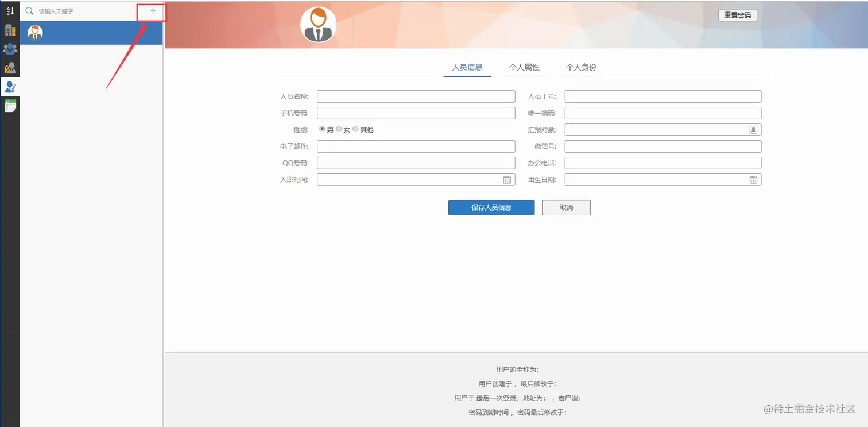Click the text line starting 密码到期时间

click(x=518, y=412)
